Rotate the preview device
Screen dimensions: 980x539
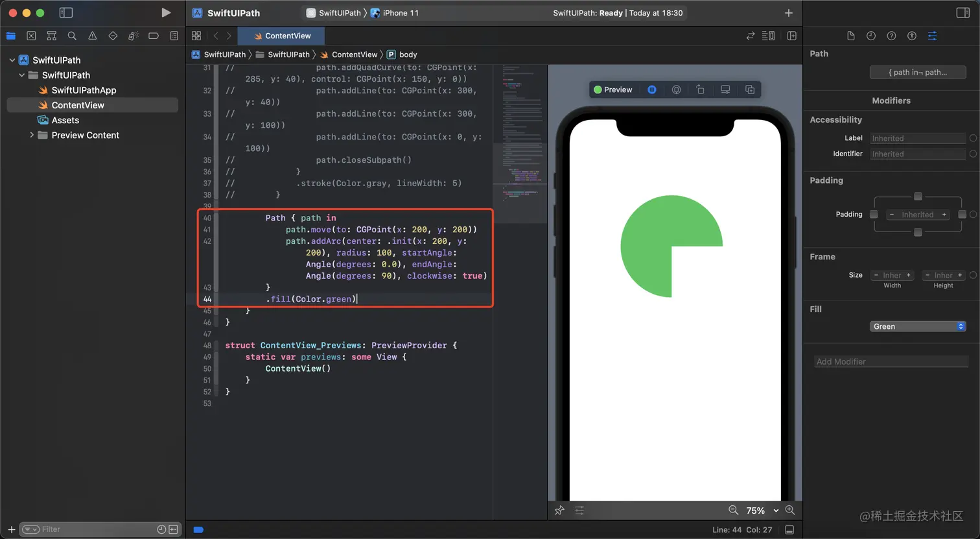700,90
